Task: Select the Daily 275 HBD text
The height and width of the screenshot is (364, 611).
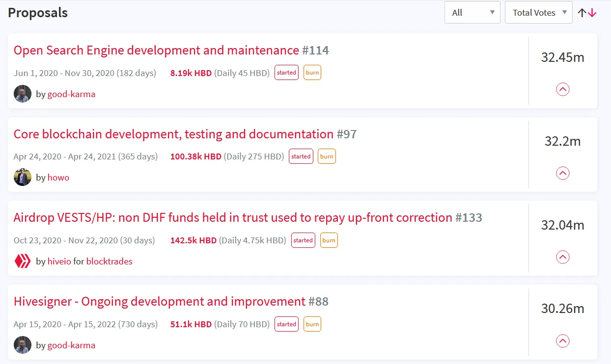Action: pyautogui.click(x=254, y=157)
